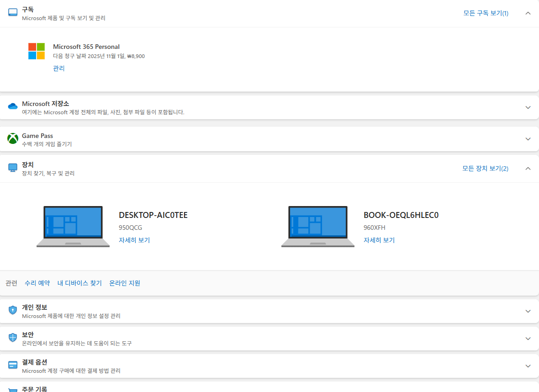Collapse the 장치 section chevron
The image size is (539, 392).
coord(528,169)
